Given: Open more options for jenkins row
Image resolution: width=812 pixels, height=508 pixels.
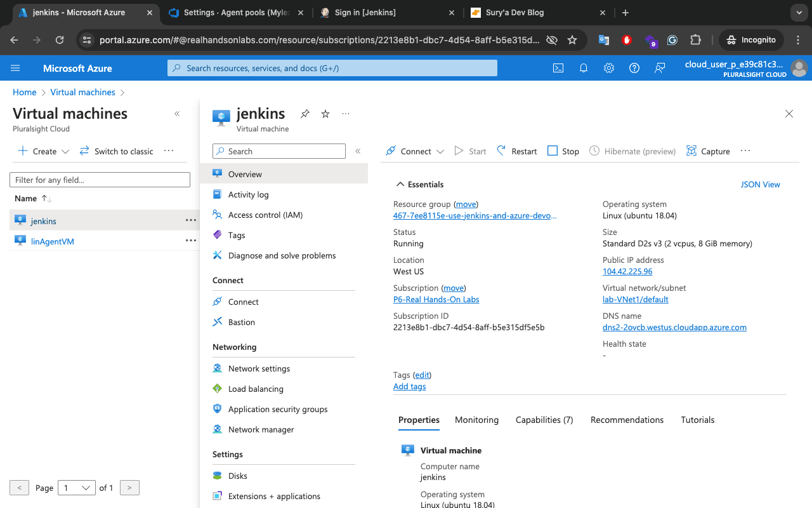Looking at the screenshot, I should point(190,220).
